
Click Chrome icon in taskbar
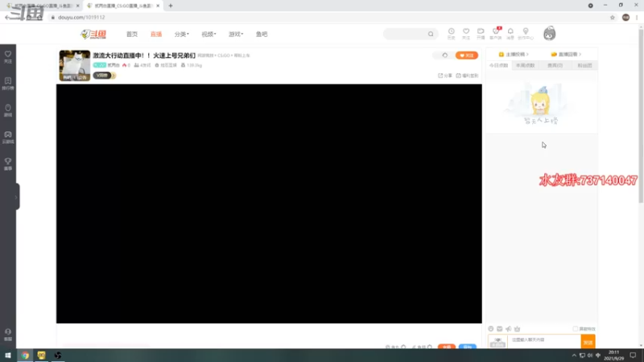(25, 356)
